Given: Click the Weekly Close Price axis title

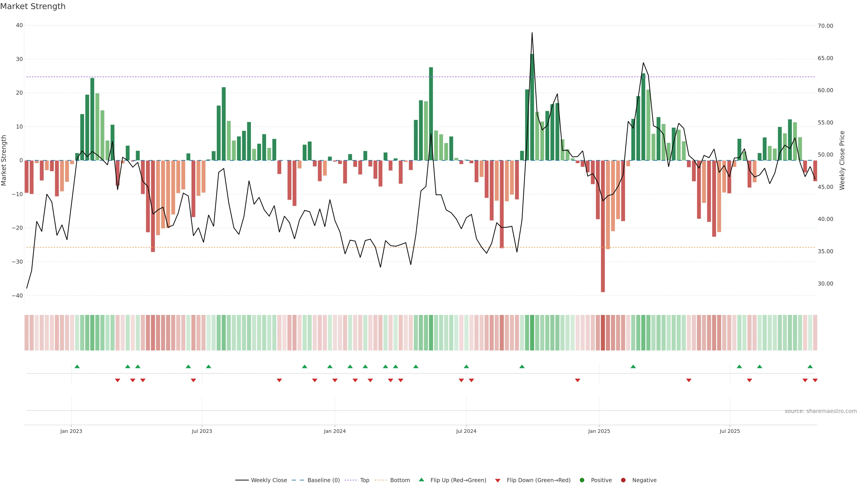Looking at the screenshot, I should (842, 160).
